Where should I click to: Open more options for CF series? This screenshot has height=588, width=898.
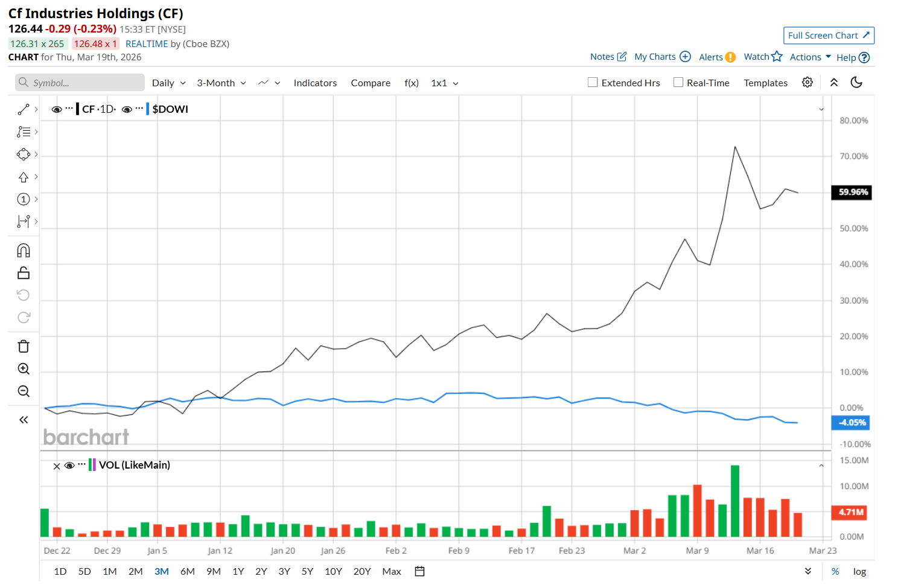click(69, 109)
